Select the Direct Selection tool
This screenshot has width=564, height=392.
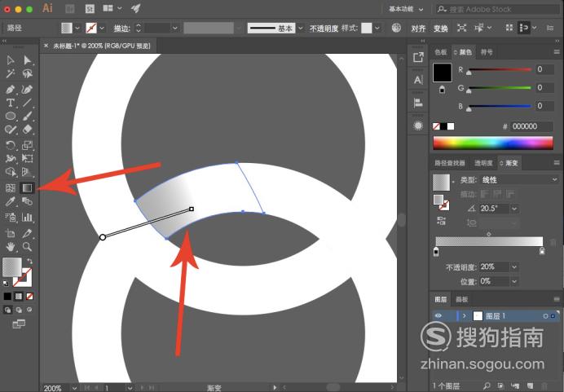tap(28, 60)
